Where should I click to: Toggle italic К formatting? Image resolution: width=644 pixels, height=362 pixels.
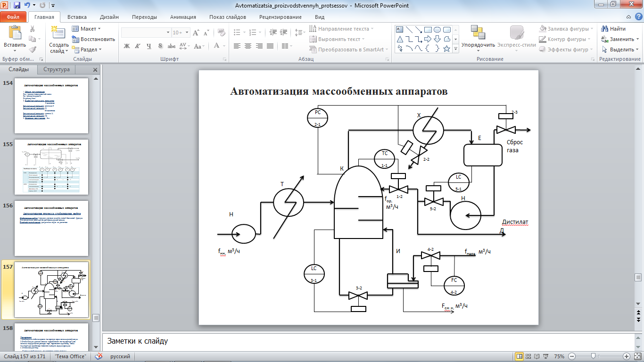coord(138,46)
